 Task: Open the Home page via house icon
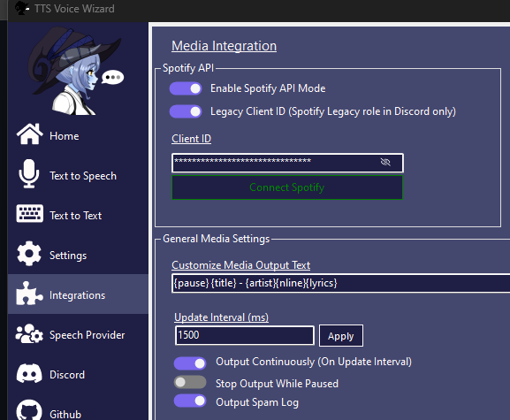tap(29, 134)
